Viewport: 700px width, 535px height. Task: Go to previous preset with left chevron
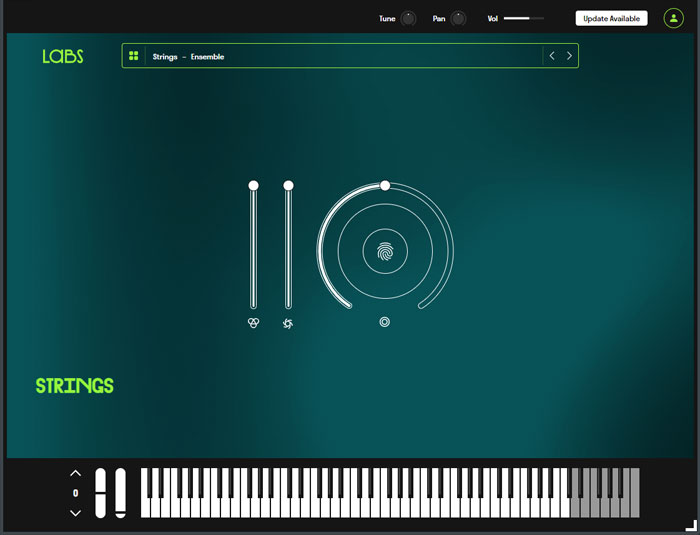(552, 56)
